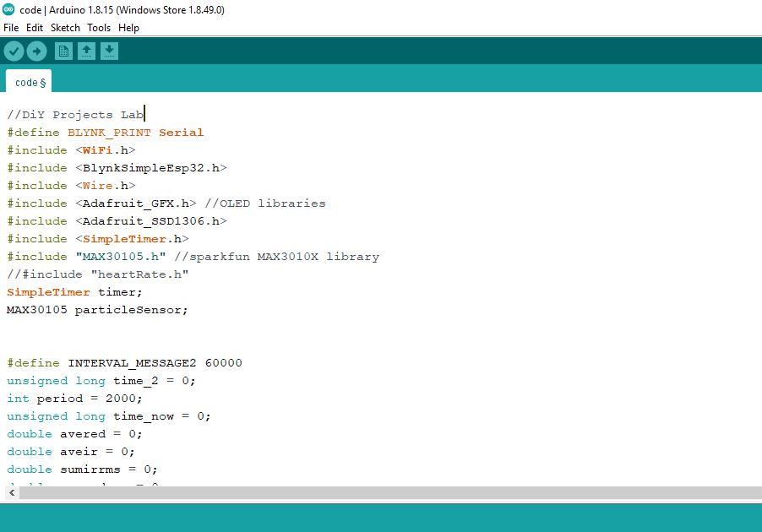Viewport: 762px width, 532px height.
Task: Open the File menu
Action: 11,28
